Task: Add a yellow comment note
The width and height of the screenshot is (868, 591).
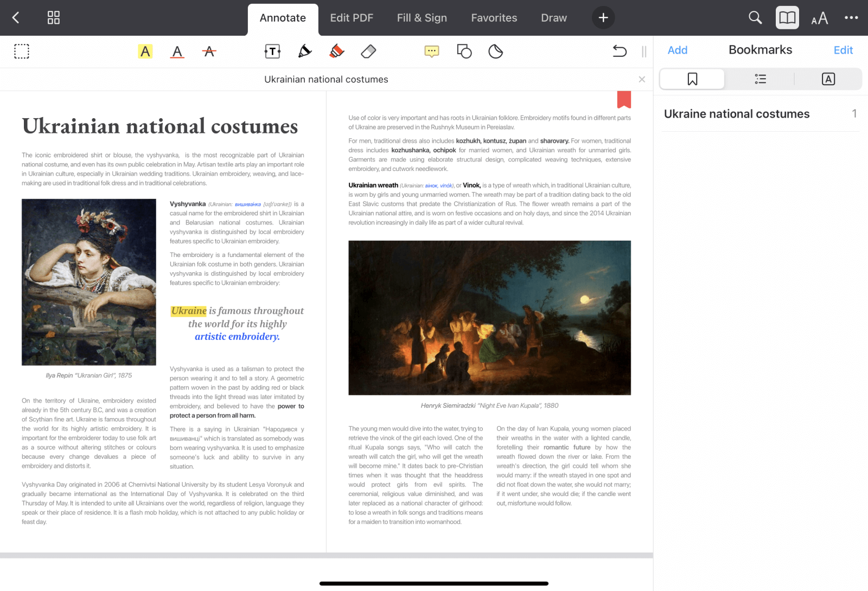Action: coord(432,52)
